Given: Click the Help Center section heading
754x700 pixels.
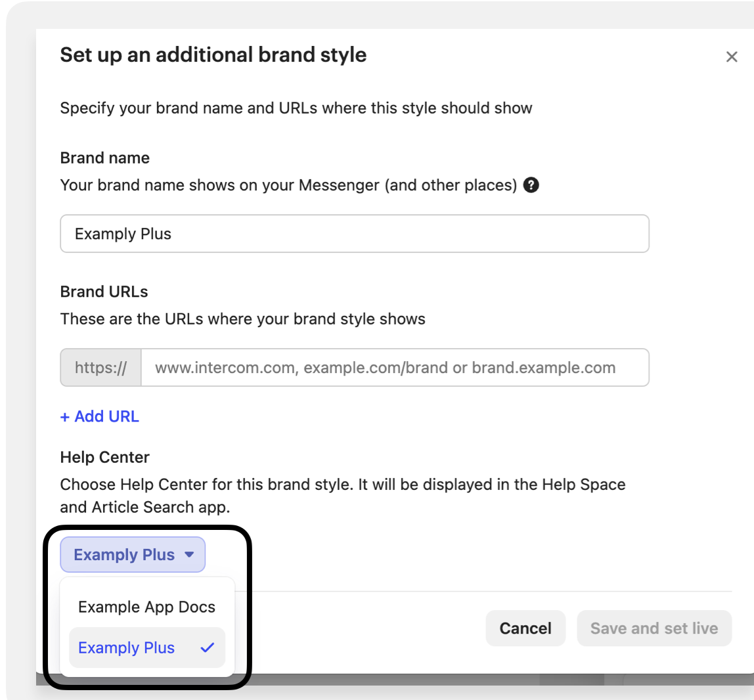Looking at the screenshot, I should (105, 457).
